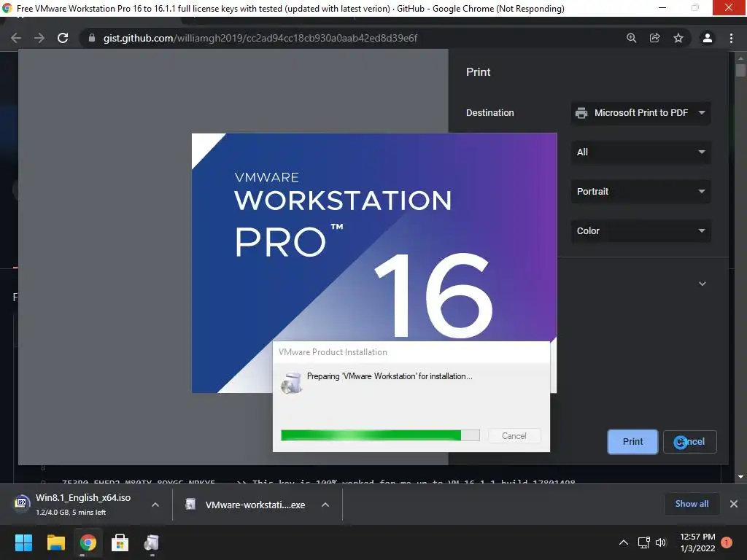Open Microsoft Store from the taskbar
Screen dimensions: 747x560
tap(120, 542)
